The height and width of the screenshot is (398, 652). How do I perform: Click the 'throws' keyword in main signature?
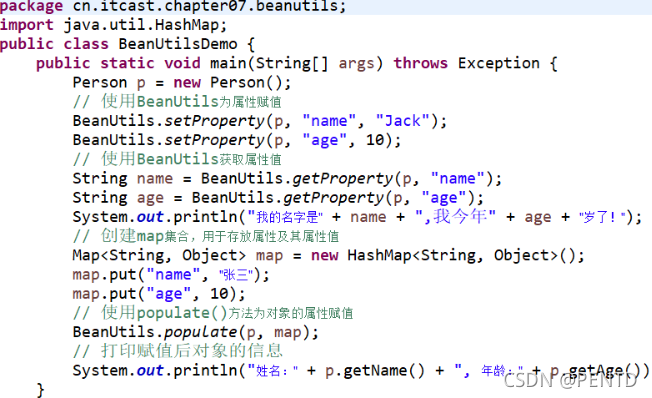420,63
